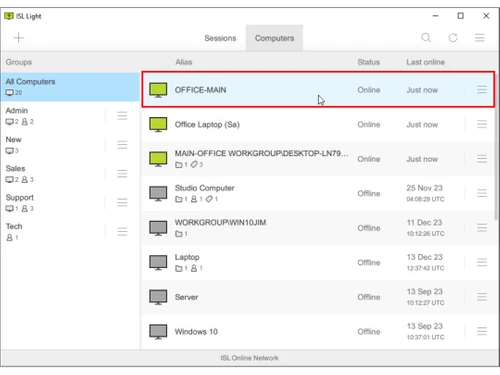Click the 11 Dec 23 last online date
500x375 pixels.
click(424, 222)
